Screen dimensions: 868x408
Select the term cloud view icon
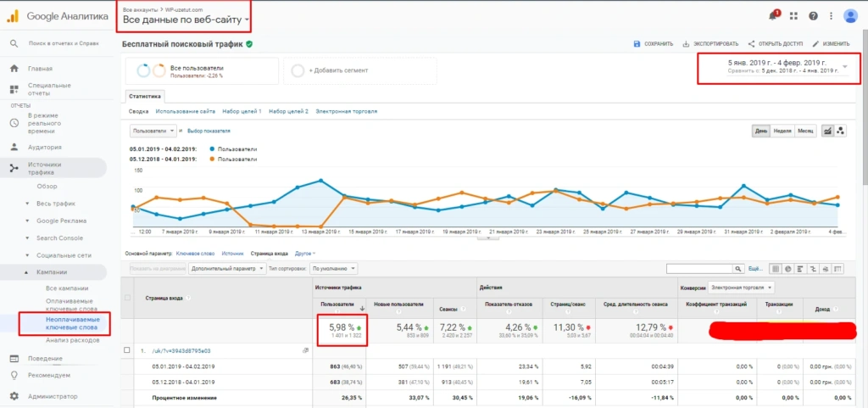click(x=826, y=269)
